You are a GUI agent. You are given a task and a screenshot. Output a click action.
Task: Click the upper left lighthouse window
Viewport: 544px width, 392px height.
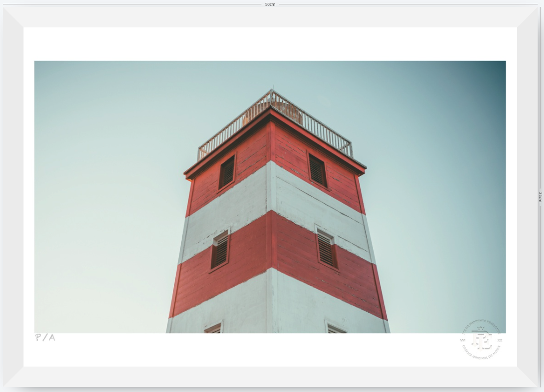[x=227, y=172]
